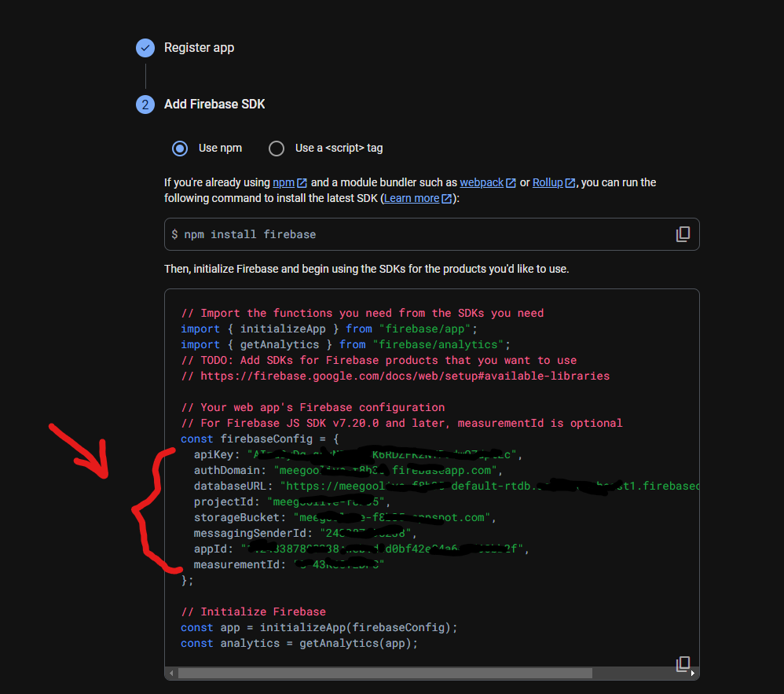Select the Use a <script> tag option
The height and width of the screenshot is (694, 784).
tap(276, 148)
